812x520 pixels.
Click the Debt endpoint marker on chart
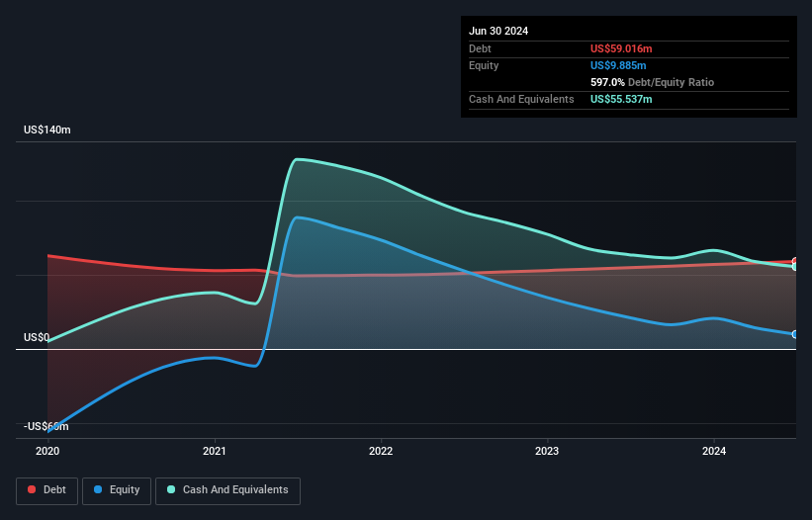pos(795,261)
